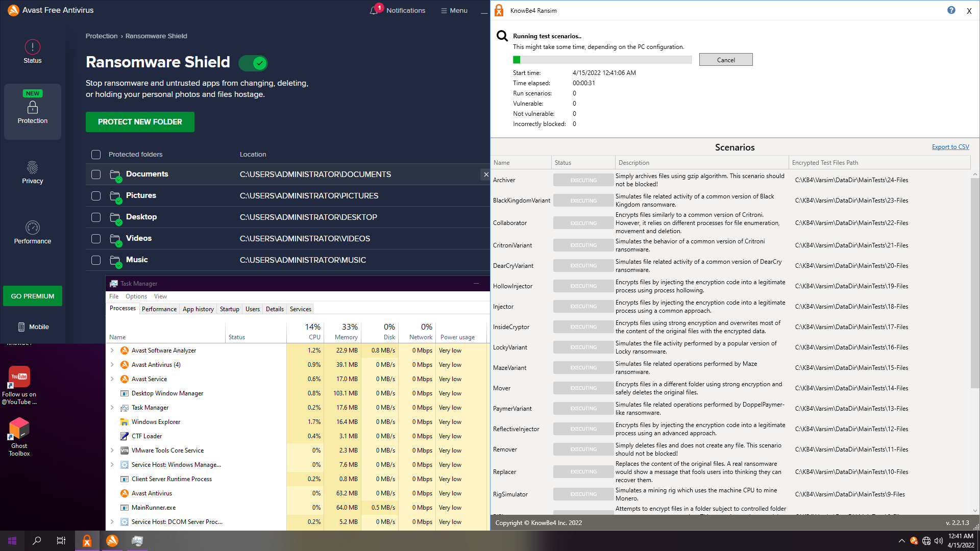Open the Options menu in Task Manager
The width and height of the screenshot is (980, 551).
coord(136,296)
